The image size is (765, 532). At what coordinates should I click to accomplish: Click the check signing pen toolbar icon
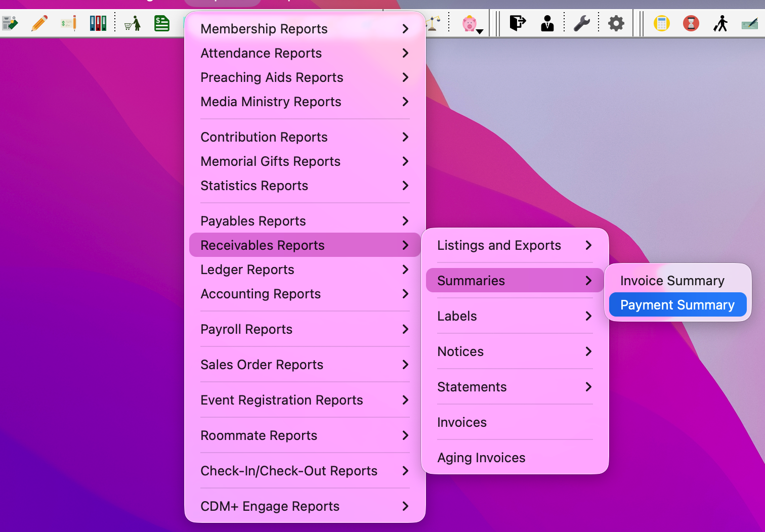pos(749,23)
